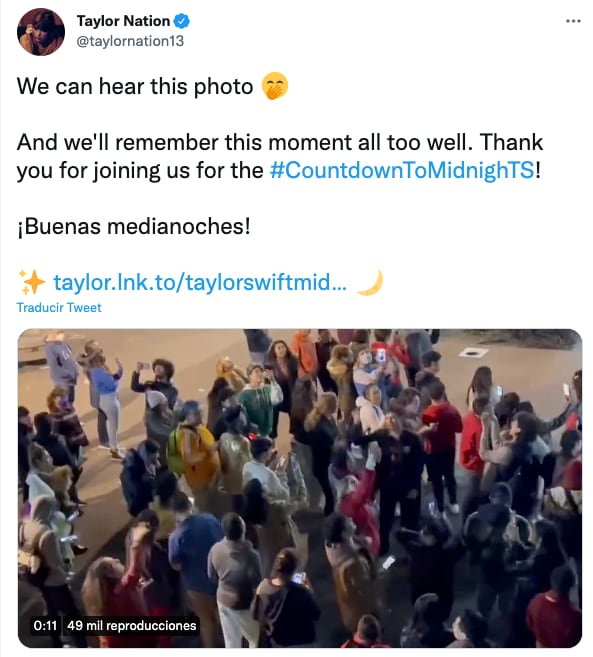Follow the taylor.lnk.to link

pos(200,282)
